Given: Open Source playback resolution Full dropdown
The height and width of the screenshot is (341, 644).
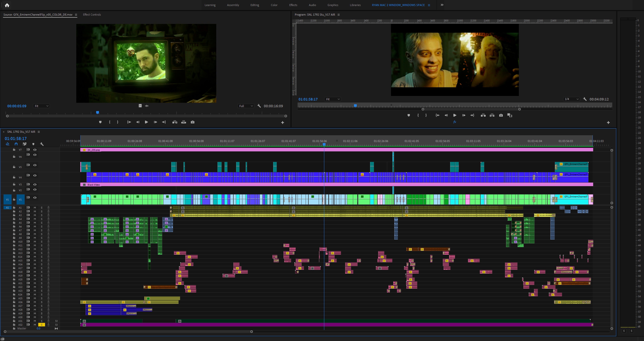Looking at the screenshot, I should [246, 106].
